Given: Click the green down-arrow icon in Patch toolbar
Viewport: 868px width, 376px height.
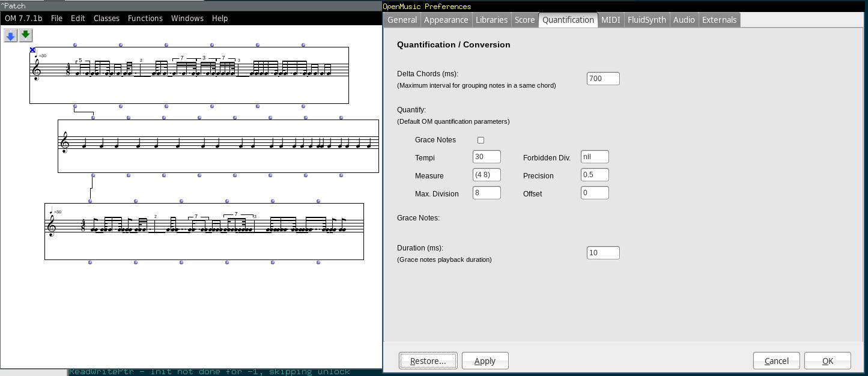Looking at the screenshot, I should 26,35.
